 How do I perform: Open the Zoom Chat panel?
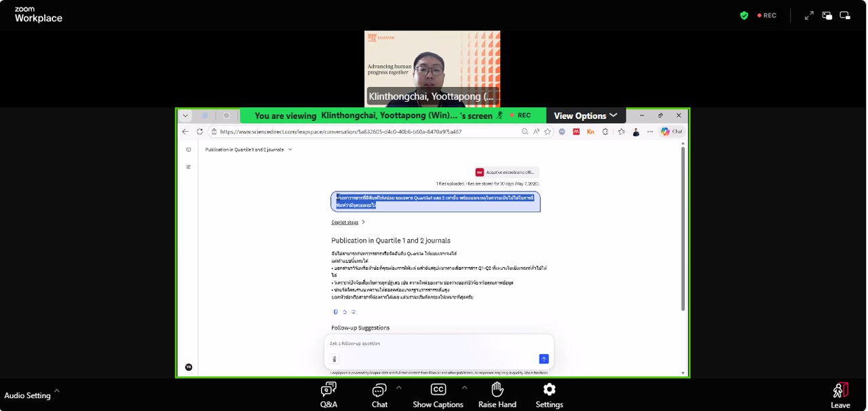pyautogui.click(x=379, y=394)
